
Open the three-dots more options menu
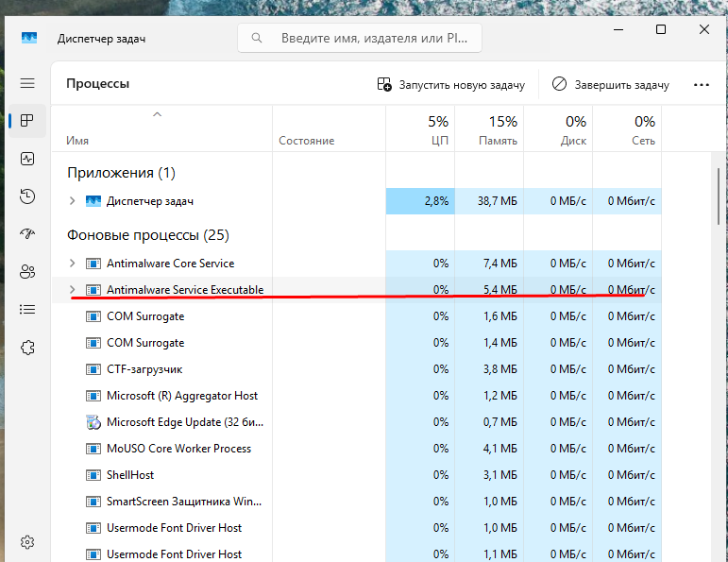pos(702,85)
